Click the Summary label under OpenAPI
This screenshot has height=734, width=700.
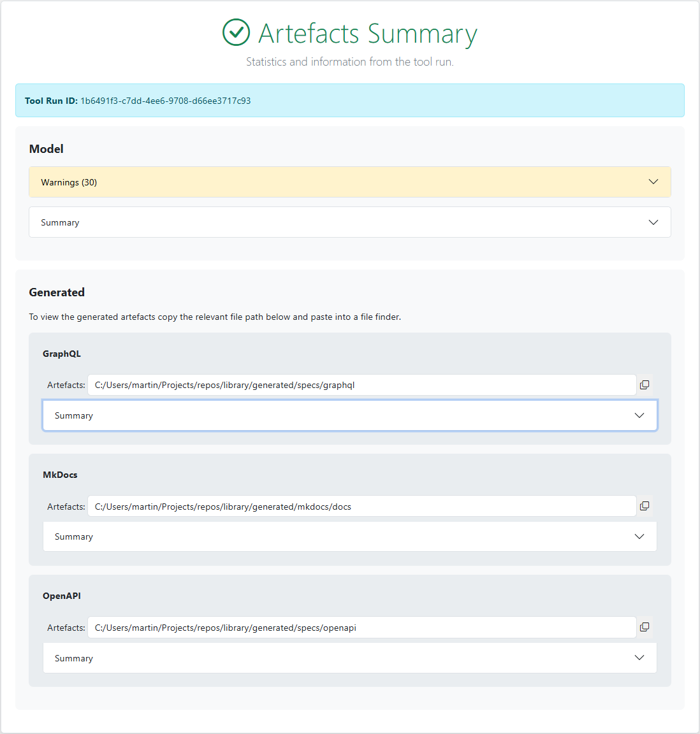[x=74, y=658]
